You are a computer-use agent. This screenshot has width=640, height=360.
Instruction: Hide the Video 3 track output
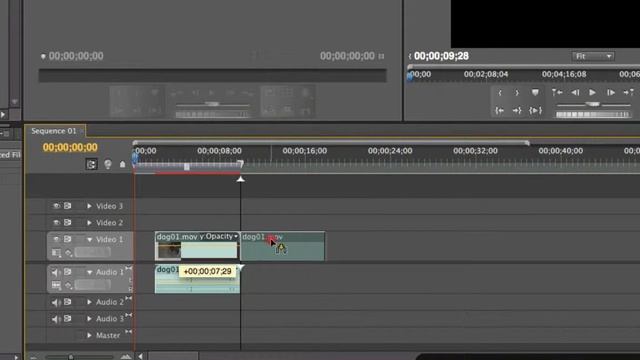click(x=56, y=206)
